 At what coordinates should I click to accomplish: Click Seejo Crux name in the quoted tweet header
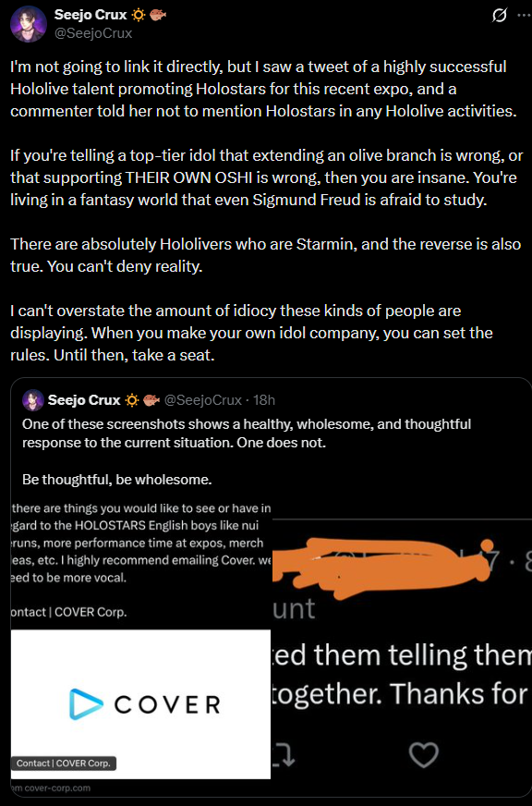click(x=84, y=400)
